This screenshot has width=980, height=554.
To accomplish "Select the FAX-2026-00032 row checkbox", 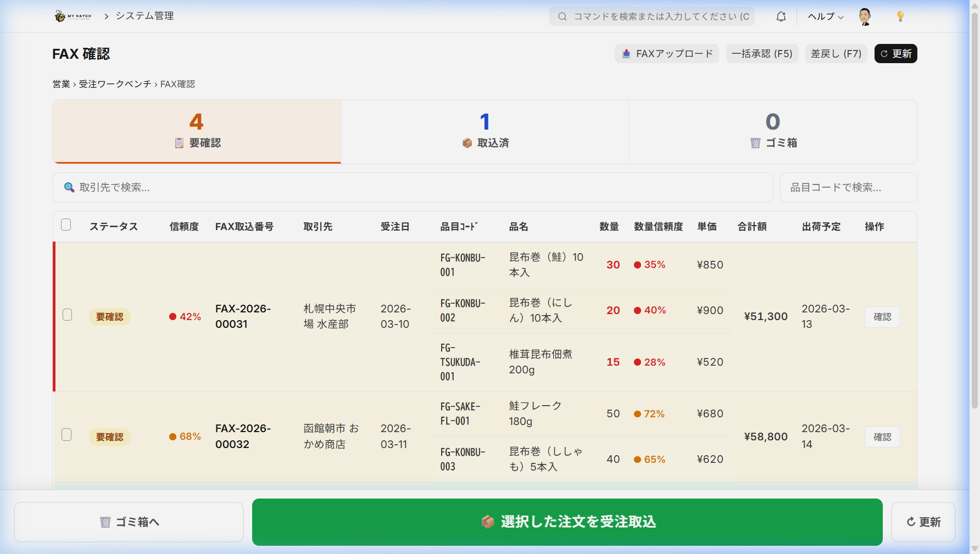I will tap(67, 435).
